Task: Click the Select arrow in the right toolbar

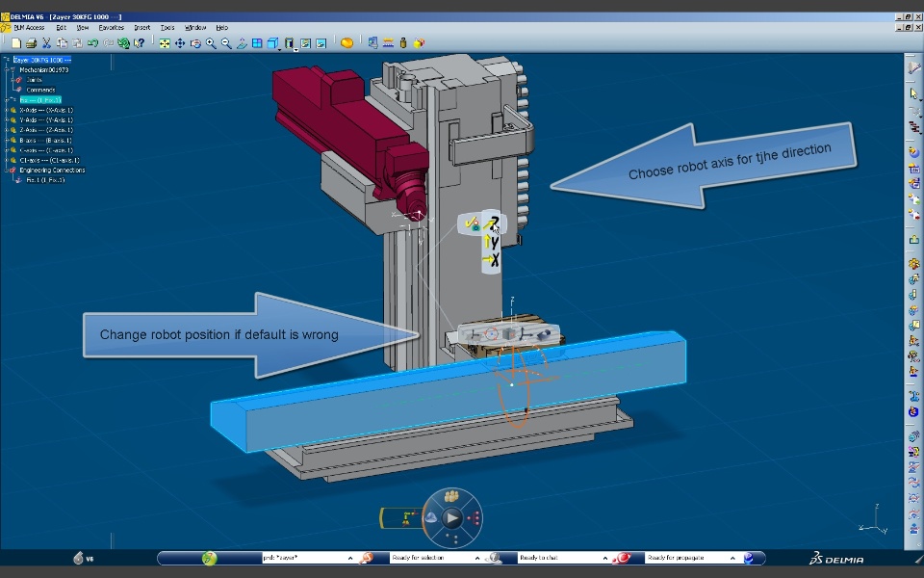Action: pos(913,93)
